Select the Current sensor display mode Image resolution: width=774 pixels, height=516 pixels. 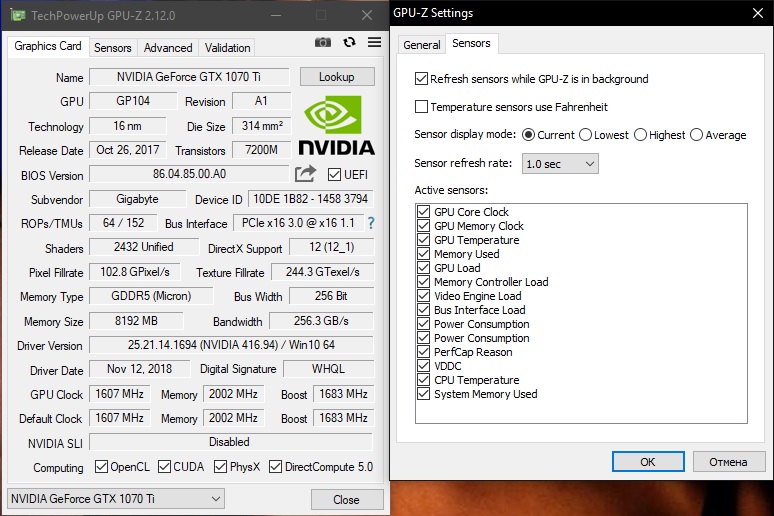(x=528, y=135)
